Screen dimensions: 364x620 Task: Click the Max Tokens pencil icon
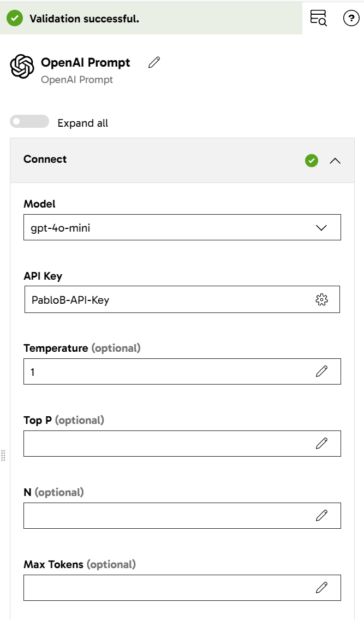[x=322, y=588]
